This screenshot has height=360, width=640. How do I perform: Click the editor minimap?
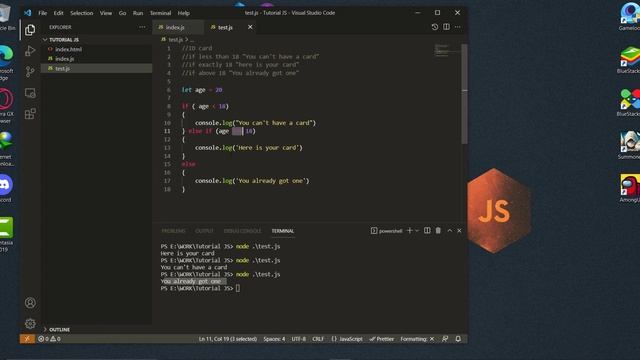447,51
